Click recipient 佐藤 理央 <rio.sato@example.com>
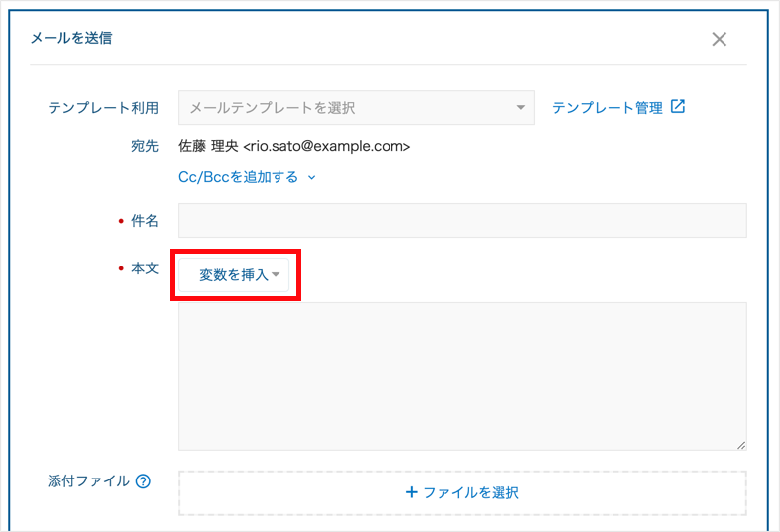 [294, 146]
